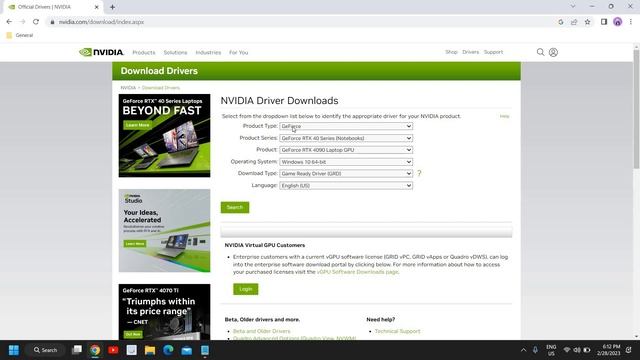Expand the Product Type dropdown
This screenshot has width=640, height=360.
click(x=346, y=126)
